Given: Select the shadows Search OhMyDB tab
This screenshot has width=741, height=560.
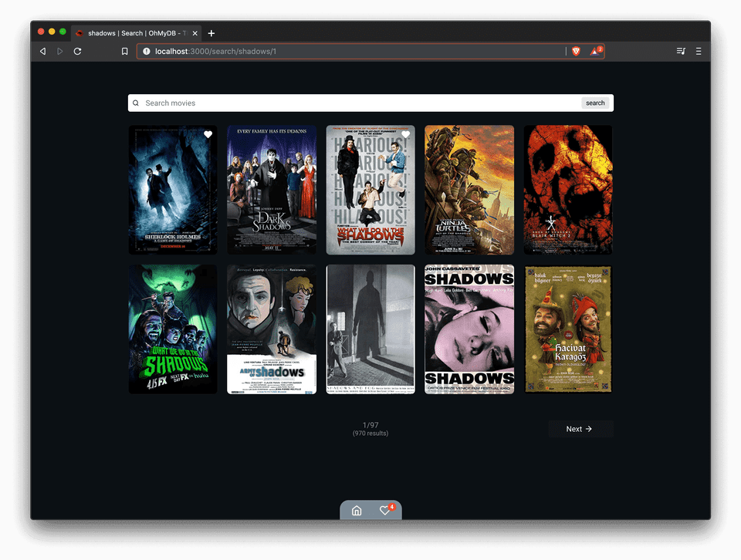Looking at the screenshot, I should [133, 33].
